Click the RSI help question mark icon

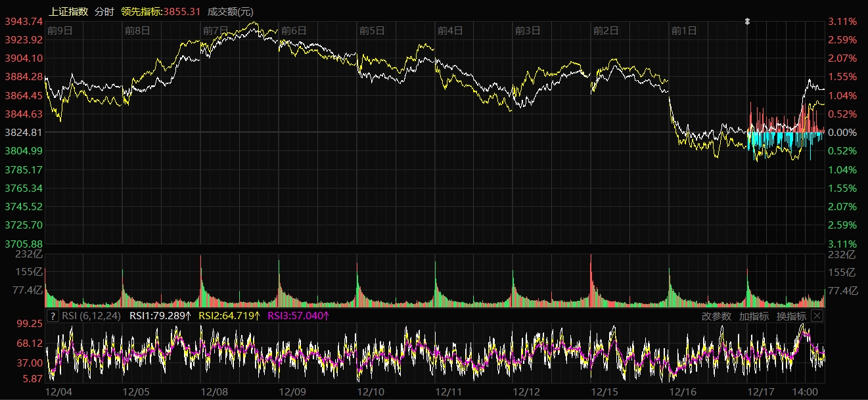tap(53, 316)
